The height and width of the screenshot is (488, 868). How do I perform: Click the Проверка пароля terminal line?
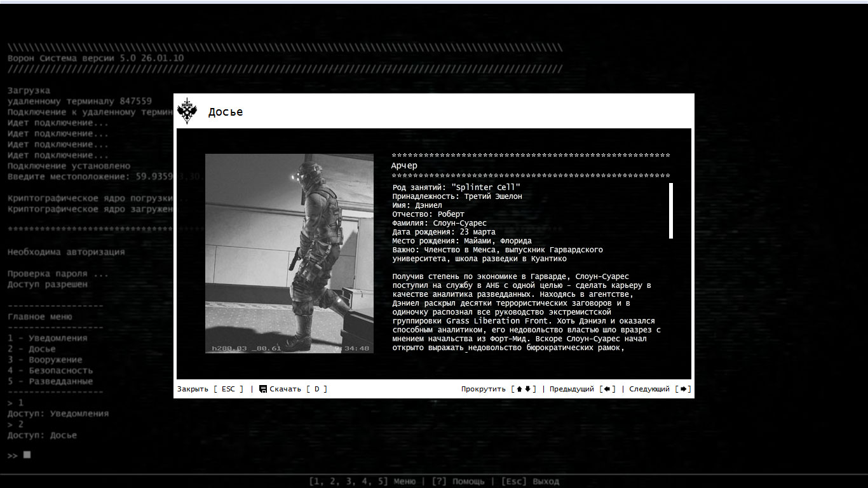[58, 274]
